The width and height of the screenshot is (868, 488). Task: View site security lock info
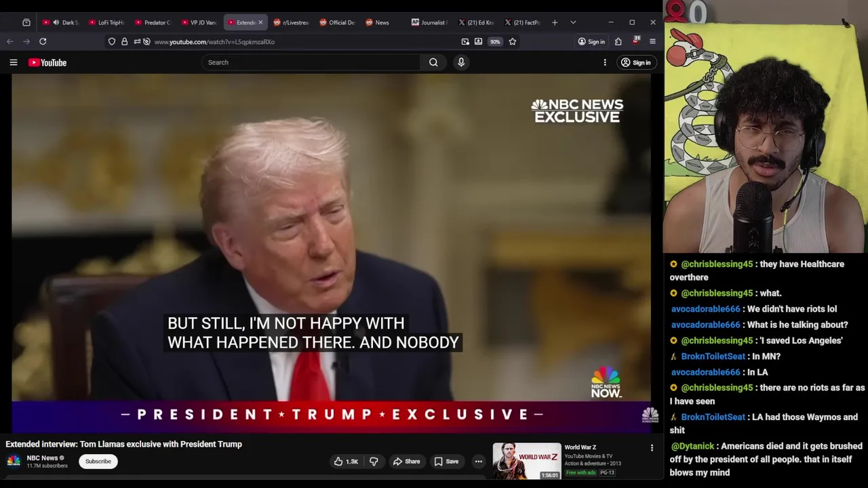pos(124,41)
